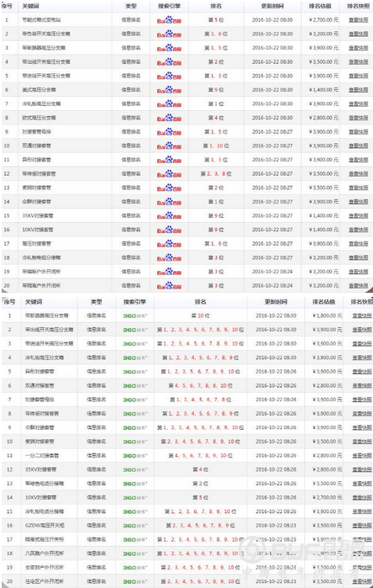Viewport: 373px width, 588px height.
Task: Open 查看快照 link in Baidu table row 1
Action: (x=359, y=20)
